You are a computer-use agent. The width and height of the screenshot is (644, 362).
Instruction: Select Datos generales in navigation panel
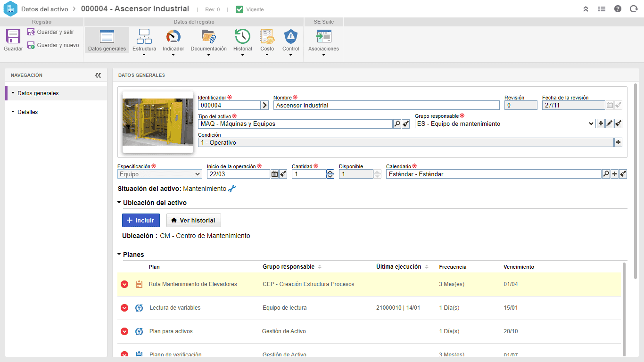pyautogui.click(x=56, y=93)
